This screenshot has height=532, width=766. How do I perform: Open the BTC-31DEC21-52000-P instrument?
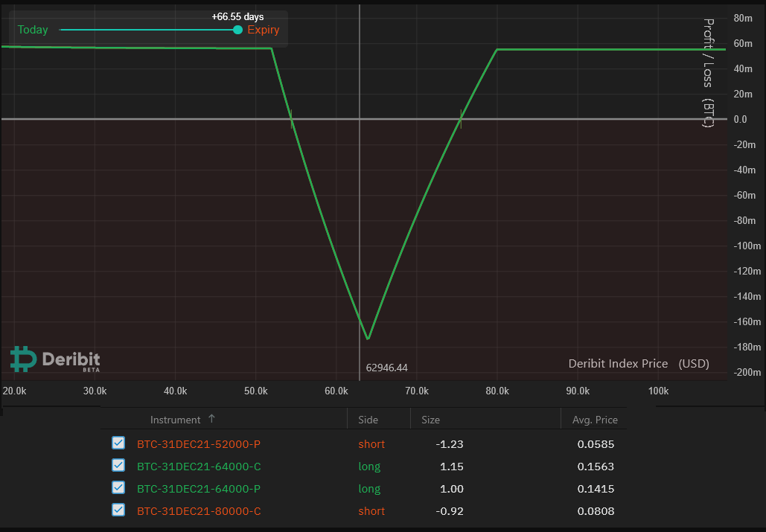199,444
